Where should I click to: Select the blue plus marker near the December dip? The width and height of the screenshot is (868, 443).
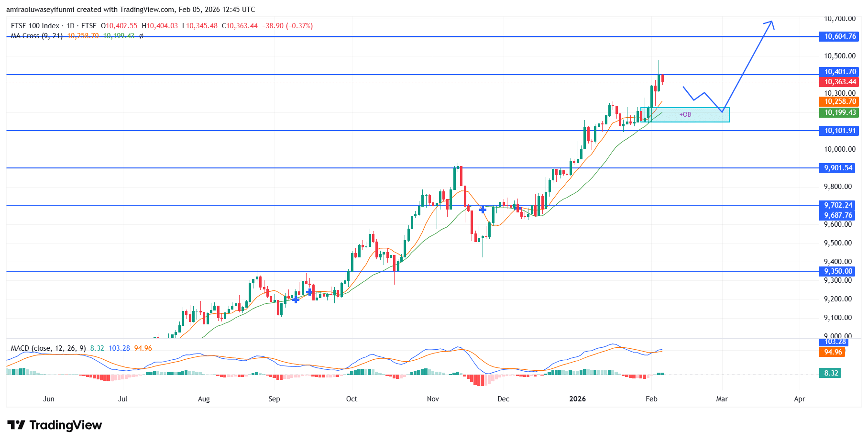[x=483, y=210]
